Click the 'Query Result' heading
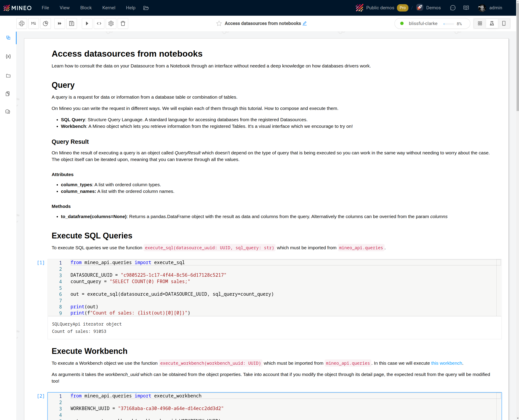The width and height of the screenshot is (519, 420). click(x=70, y=142)
